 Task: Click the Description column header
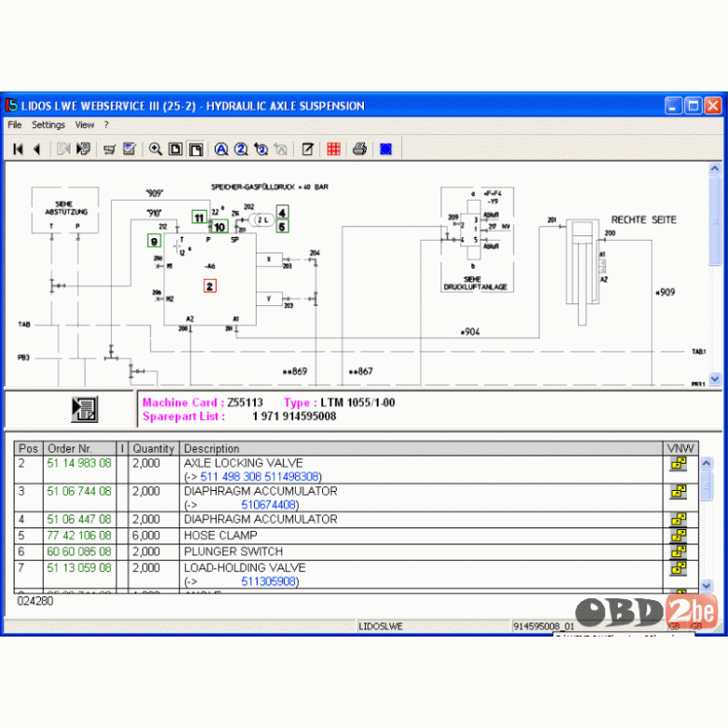(421, 449)
